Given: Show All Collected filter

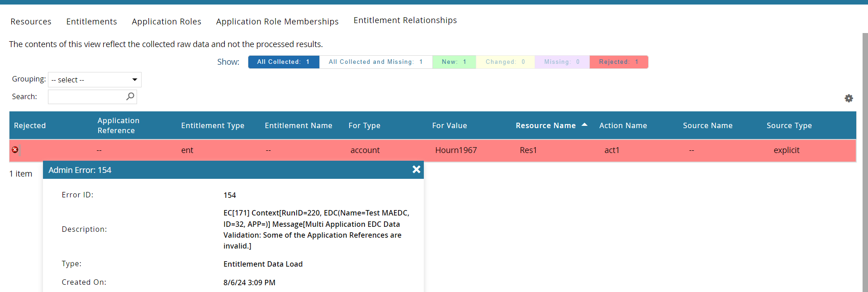Looking at the screenshot, I should [x=284, y=62].
